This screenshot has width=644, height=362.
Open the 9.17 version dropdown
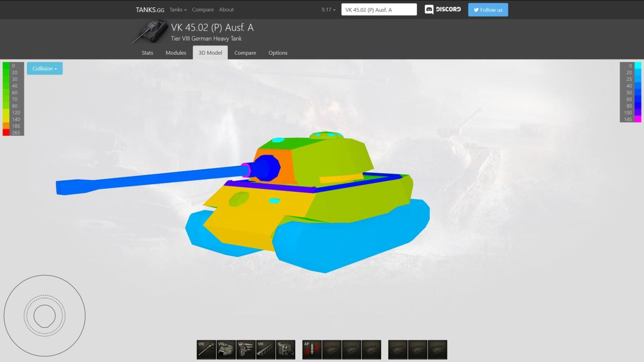[x=328, y=10]
